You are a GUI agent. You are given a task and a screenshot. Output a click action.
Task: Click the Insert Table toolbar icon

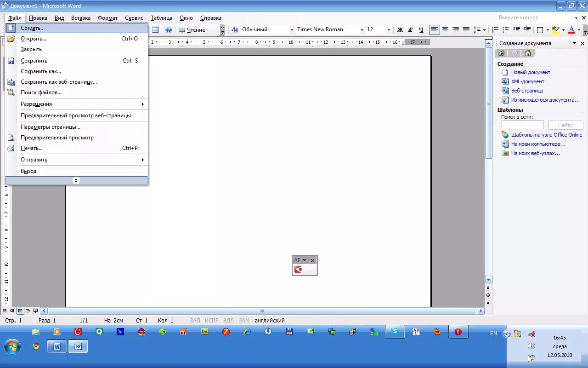tap(155, 30)
